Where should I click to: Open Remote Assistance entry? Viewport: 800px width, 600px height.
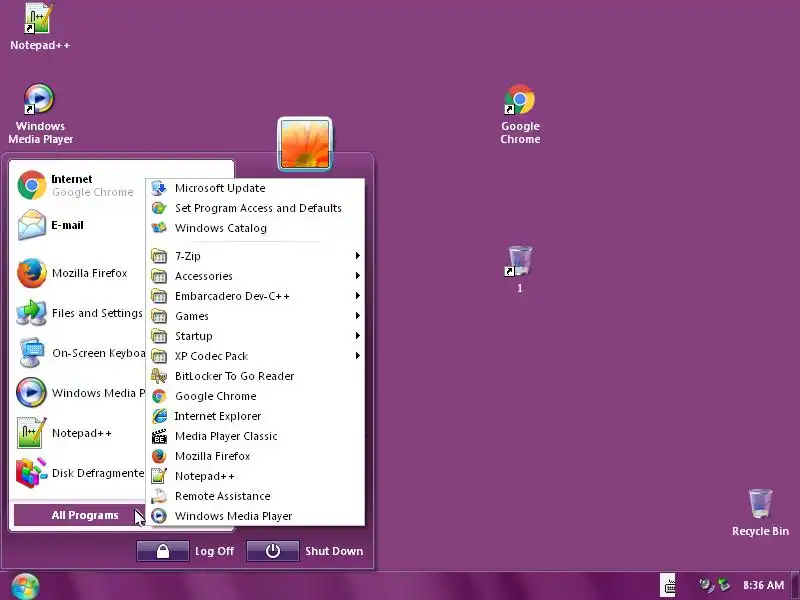(x=255, y=496)
